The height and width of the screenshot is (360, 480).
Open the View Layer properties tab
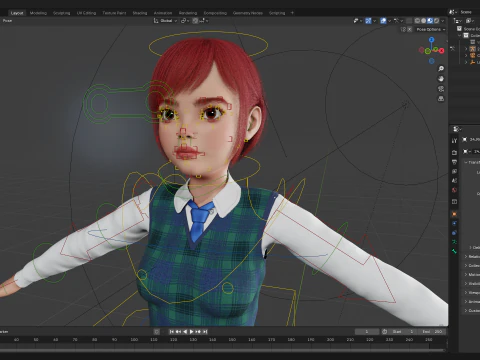(454, 171)
